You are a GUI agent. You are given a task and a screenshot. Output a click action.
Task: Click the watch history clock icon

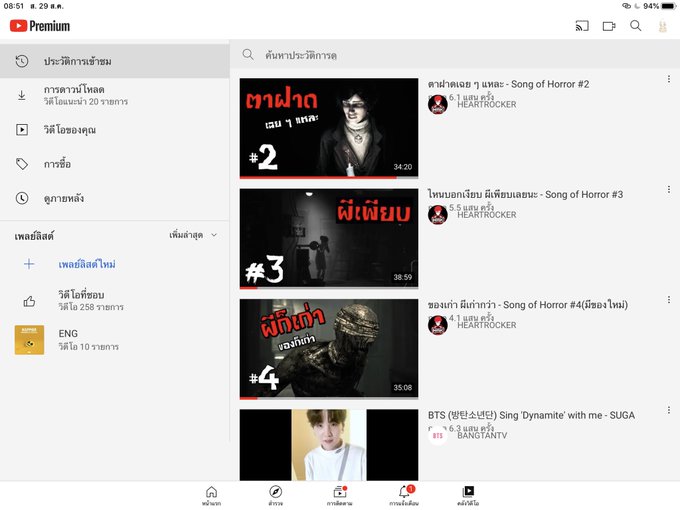pyautogui.click(x=22, y=61)
